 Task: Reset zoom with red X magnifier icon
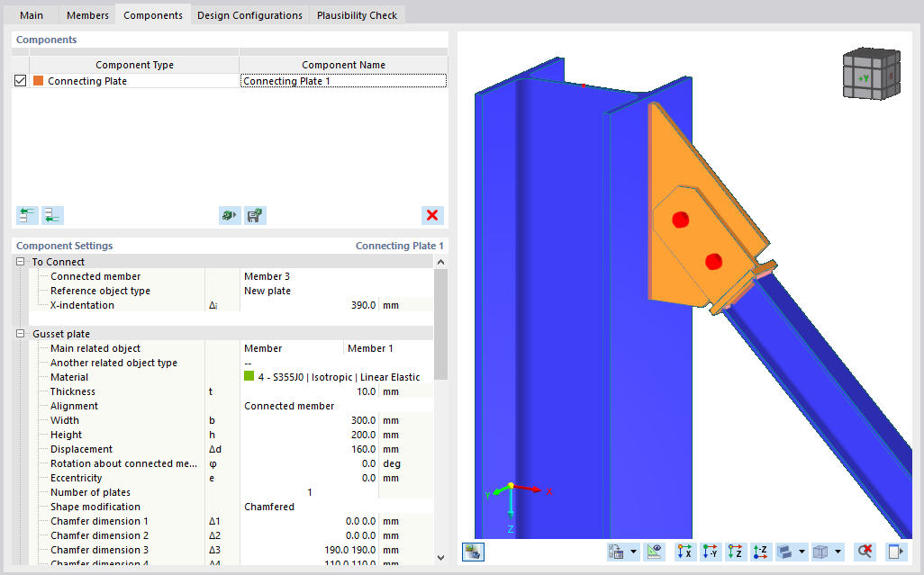tap(865, 552)
